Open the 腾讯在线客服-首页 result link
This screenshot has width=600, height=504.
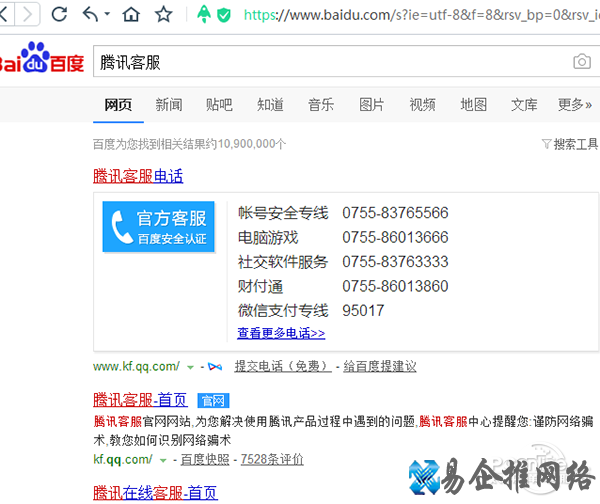click(x=156, y=493)
